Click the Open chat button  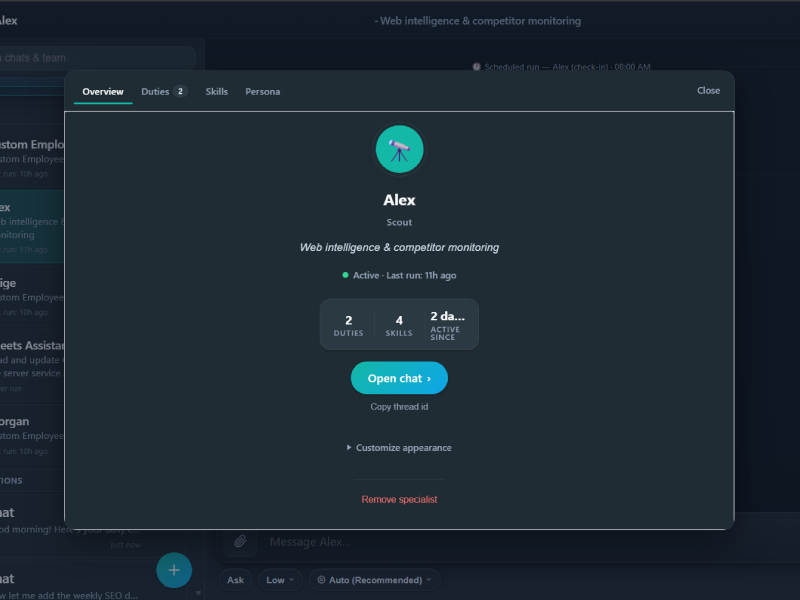click(399, 378)
